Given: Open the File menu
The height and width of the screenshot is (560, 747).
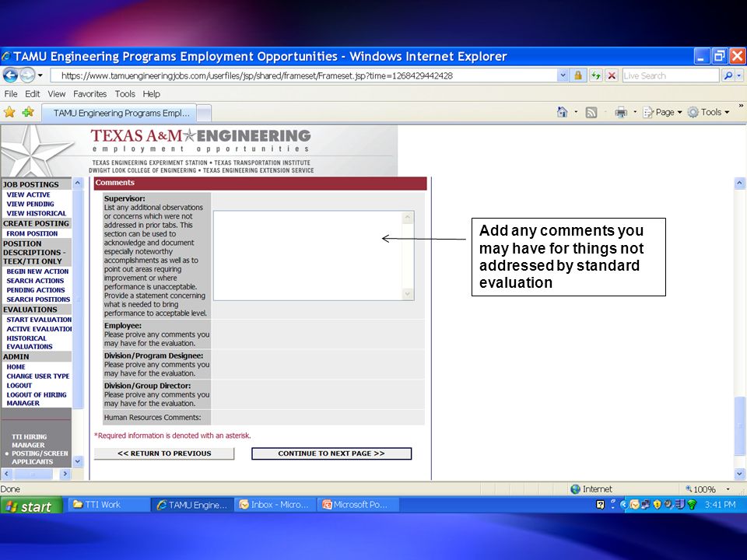Looking at the screenshot, I should pos(10,94).
